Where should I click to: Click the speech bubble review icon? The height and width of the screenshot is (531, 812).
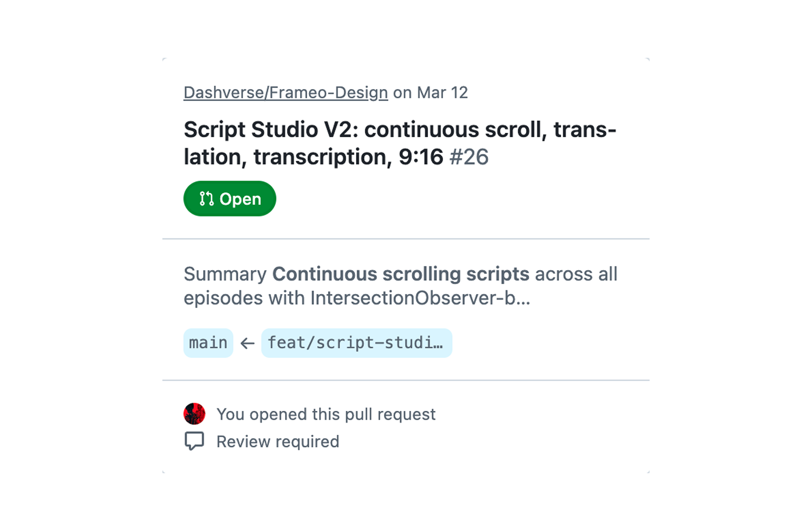tap(194, 441)
